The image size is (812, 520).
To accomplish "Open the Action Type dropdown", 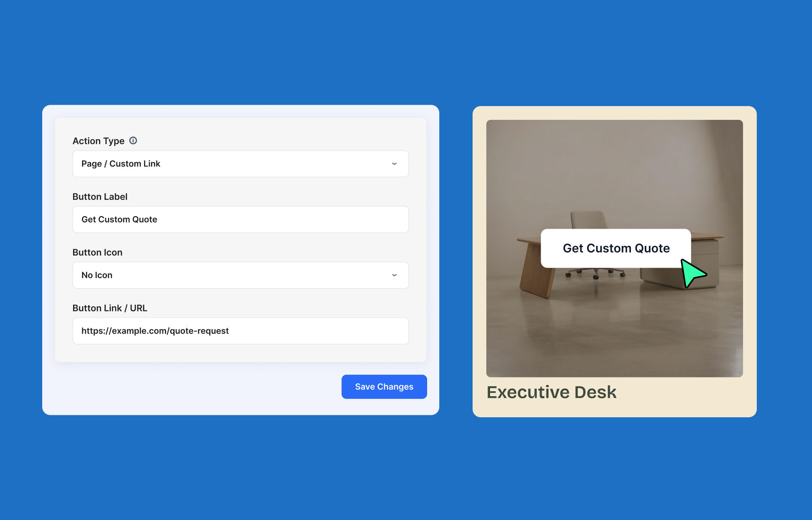I will (240, 164).
